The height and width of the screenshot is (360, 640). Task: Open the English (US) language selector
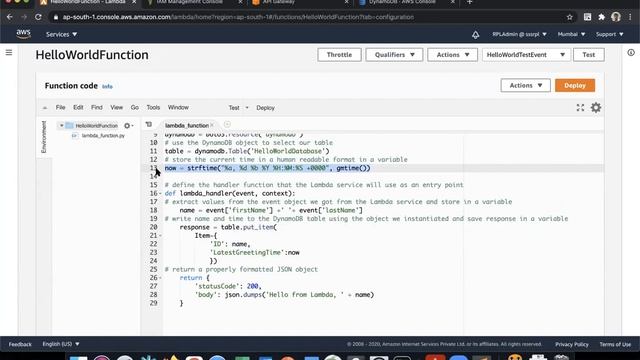point(61,344)
